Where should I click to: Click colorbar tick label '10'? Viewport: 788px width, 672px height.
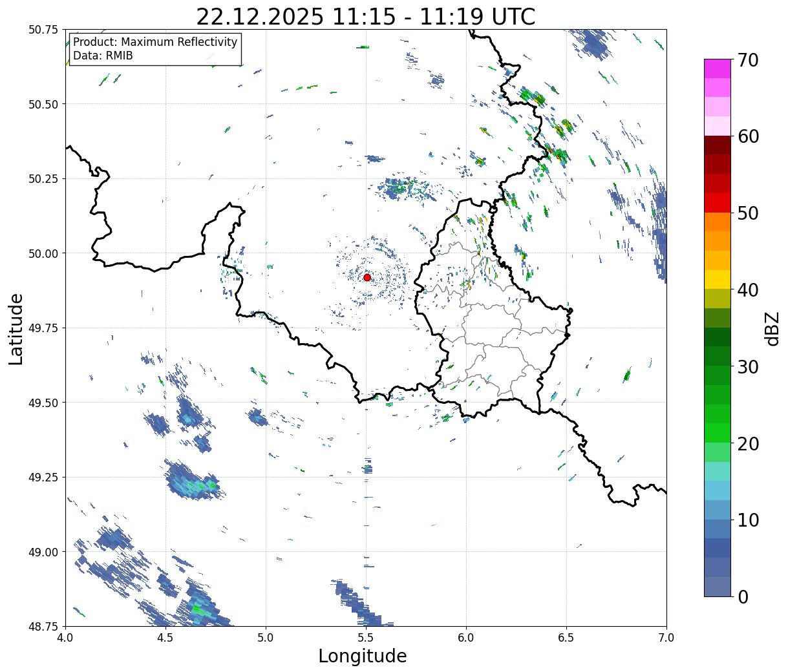tap(748, 520)
